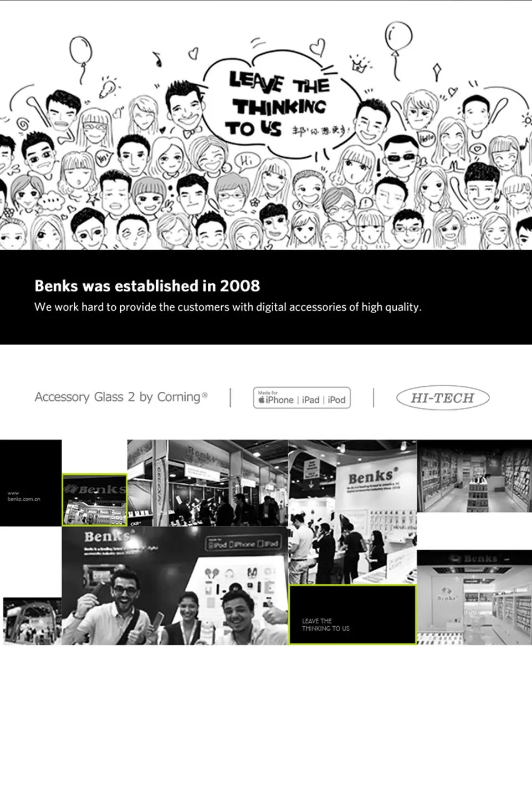Click the sentence starting 'We work hard to provide'
The height and width of the screenshot is (793, 532).
coord(228,307)
